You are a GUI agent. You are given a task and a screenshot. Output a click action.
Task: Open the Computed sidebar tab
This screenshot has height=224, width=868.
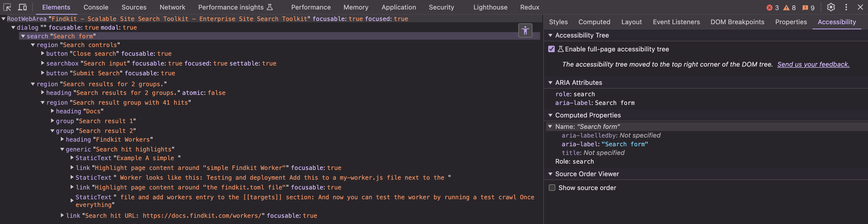coord(594,22)
